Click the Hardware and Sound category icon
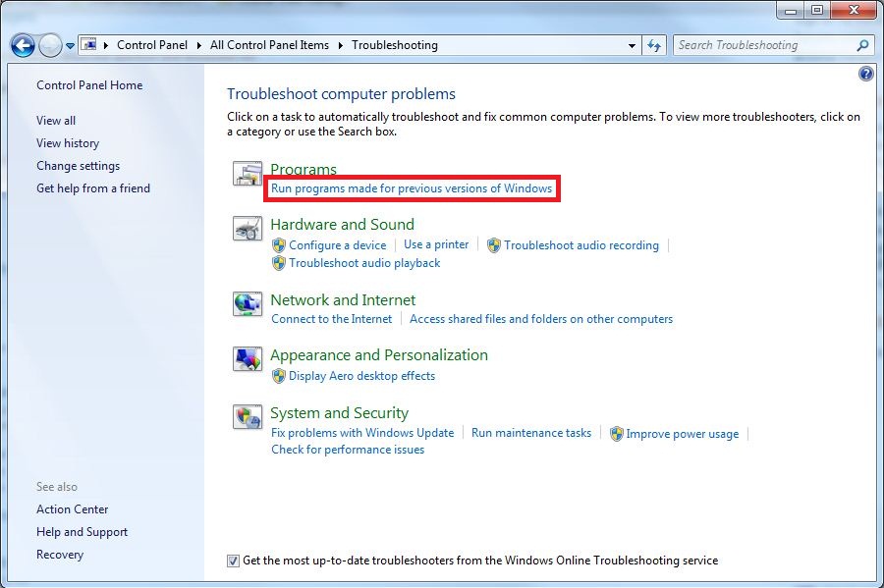 tap(248, 229)
